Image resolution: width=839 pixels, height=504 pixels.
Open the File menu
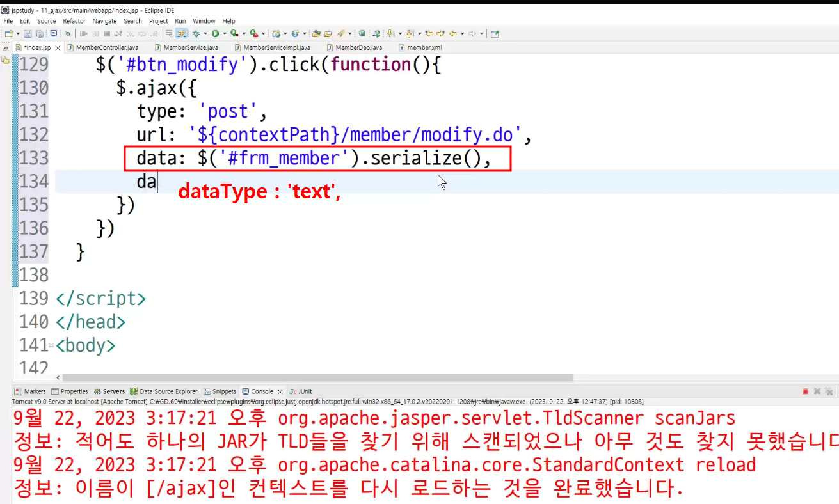[8, 21]
